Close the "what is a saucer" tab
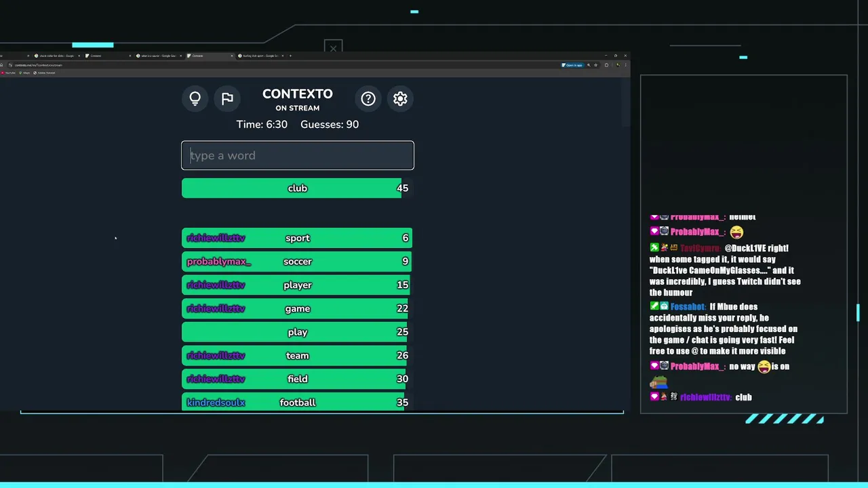Viewport: 868px width, 488px height. [x=181, y=56]
